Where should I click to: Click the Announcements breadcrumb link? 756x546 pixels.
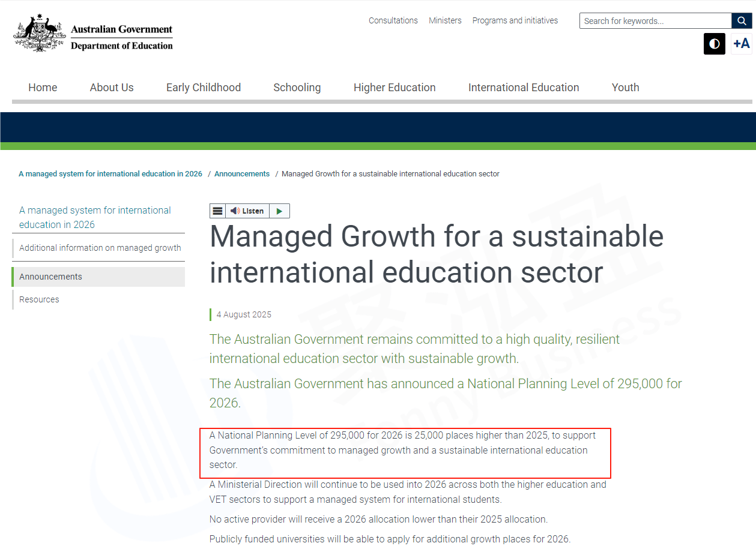click(242, 174)
